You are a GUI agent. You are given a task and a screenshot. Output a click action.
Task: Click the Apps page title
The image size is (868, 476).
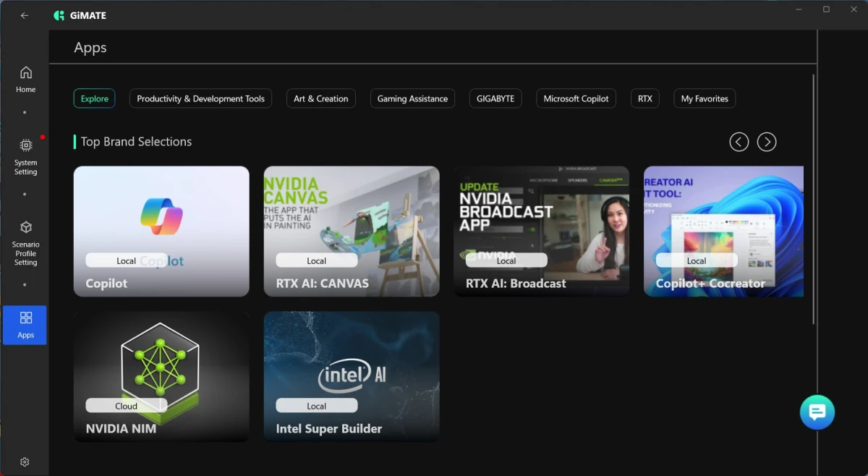click(90, 48)
